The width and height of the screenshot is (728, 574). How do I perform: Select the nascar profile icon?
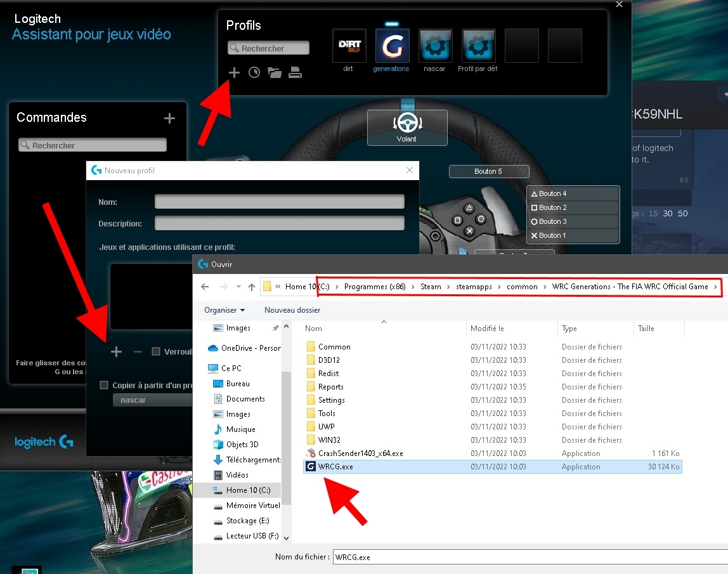434,45
